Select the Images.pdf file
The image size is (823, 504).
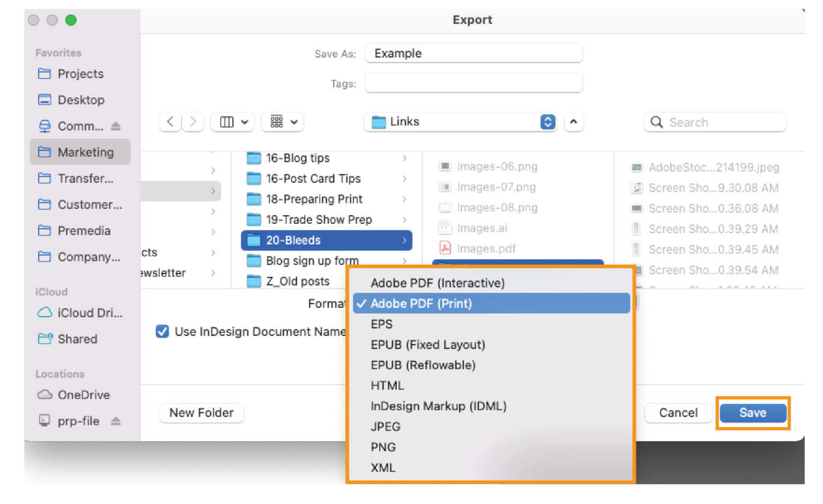point(485,249)
